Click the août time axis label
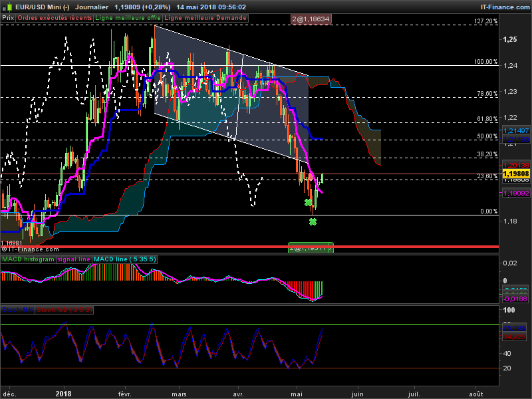 point(475,394)
